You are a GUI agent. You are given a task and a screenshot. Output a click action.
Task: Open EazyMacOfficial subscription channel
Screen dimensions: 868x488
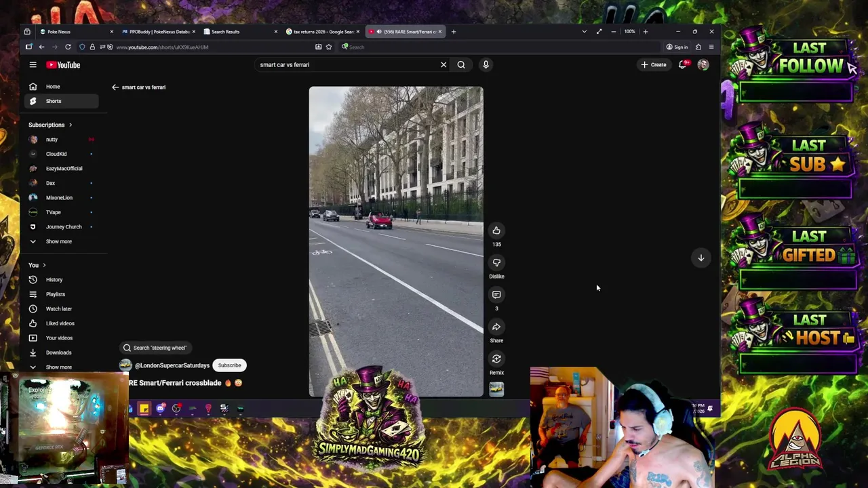click(62, 168)
